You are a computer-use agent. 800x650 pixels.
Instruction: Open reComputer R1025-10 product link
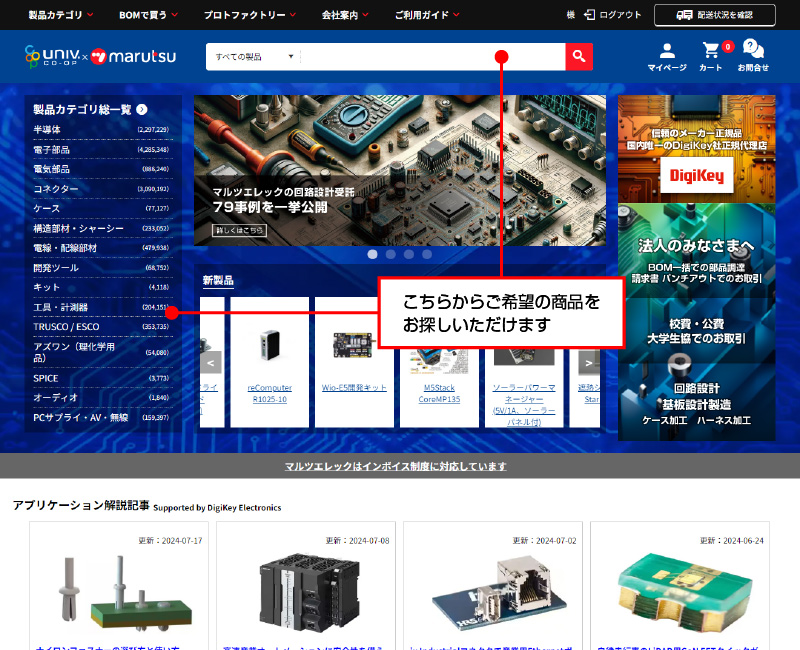(269, 393)
